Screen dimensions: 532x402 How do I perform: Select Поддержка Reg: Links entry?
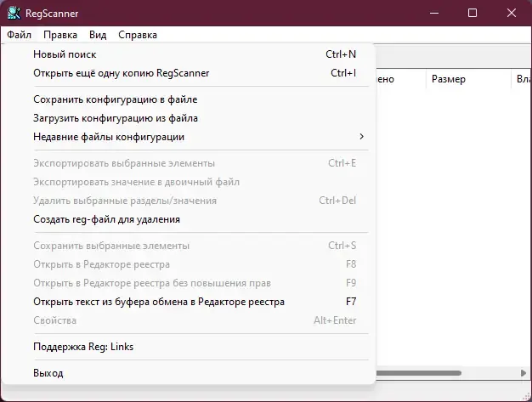click(x=189, y=347)
